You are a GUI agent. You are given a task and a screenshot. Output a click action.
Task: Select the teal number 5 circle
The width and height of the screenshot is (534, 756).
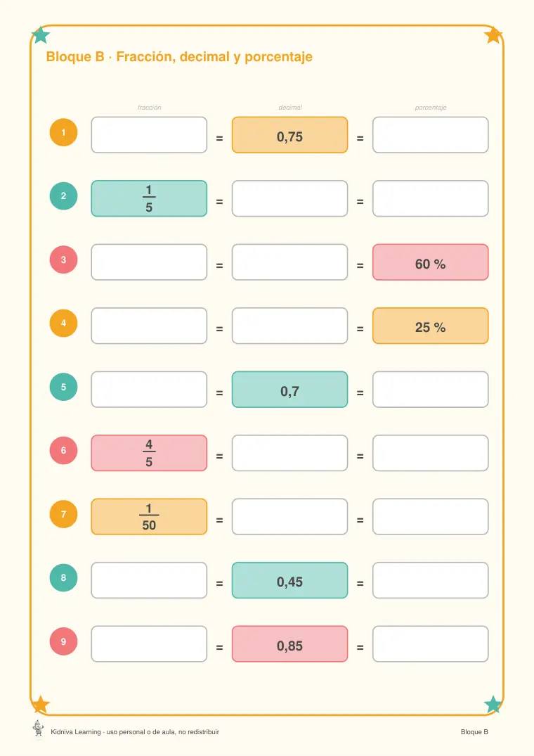(x=63, y=387)
